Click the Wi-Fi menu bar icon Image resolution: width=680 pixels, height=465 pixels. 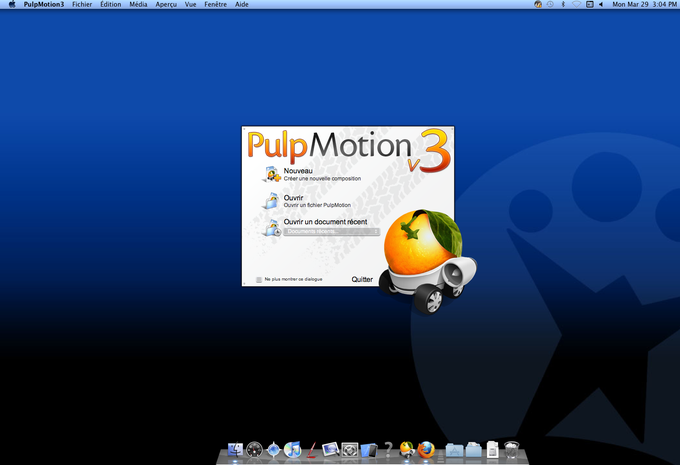pyautogui.click(x=576, y=4)
